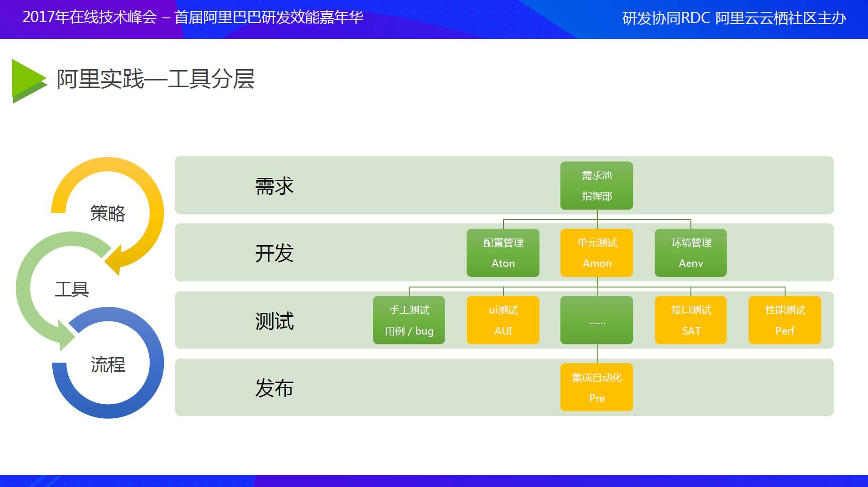Click the green triangle icon beside the slide title

pyautogui.click(x=29, y=81)
